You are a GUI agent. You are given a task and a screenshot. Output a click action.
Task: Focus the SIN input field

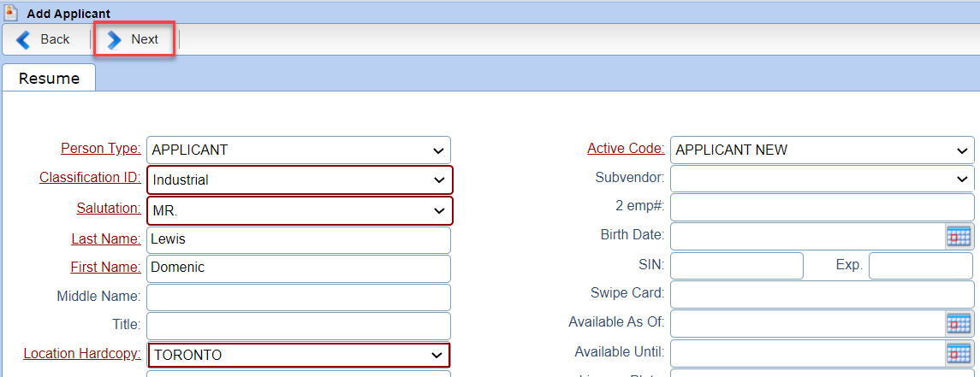tap(736, 266)
